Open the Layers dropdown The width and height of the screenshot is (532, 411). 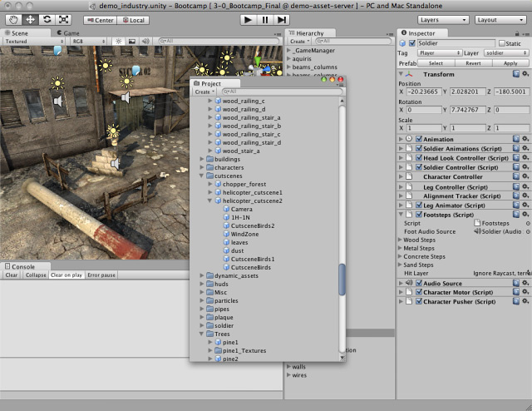tap(441, 19)
